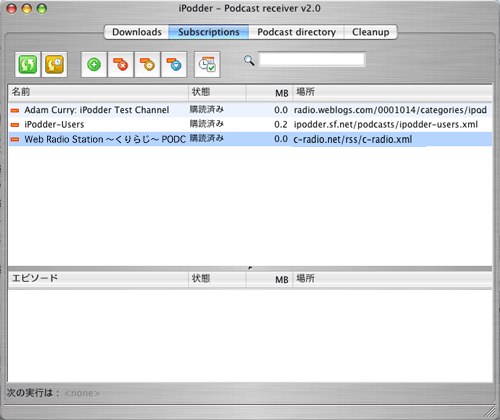Click the radio.weblogs.com feed URL
Screen dimensions: 500x420
click(x=390, y=110)
